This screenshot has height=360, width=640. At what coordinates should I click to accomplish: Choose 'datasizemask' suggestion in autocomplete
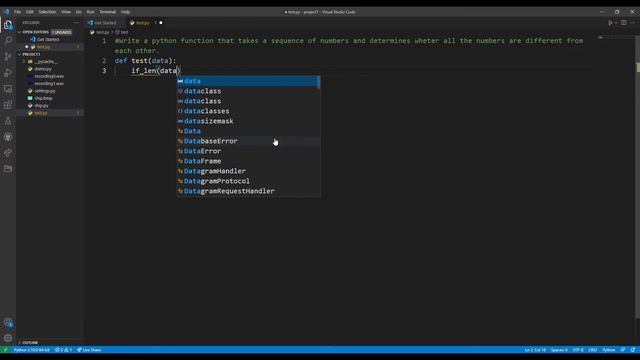tap(248, 121)
